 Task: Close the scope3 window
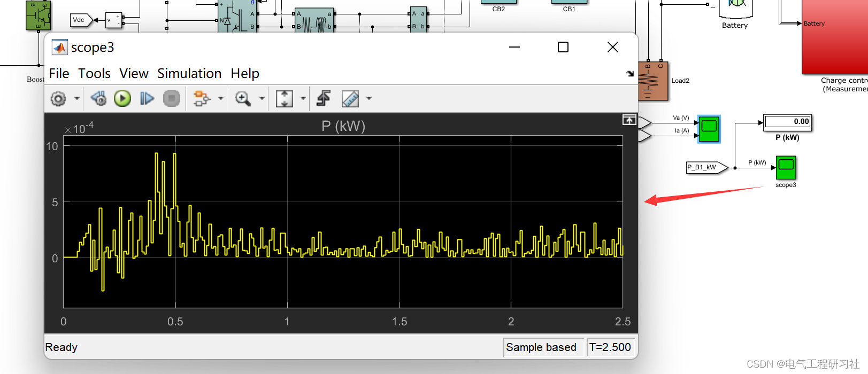[613, 47]
